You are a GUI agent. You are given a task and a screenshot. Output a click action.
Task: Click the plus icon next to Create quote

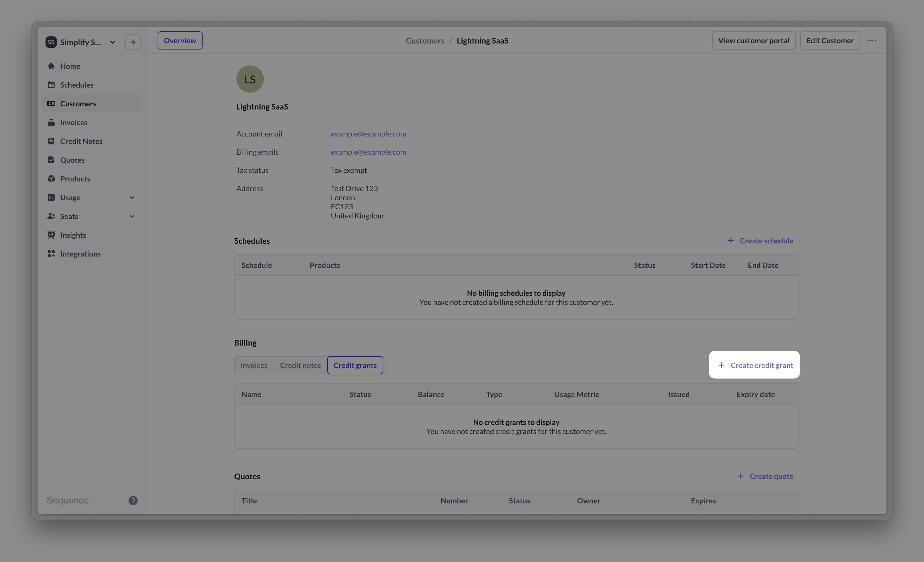(x=741, y=476)
